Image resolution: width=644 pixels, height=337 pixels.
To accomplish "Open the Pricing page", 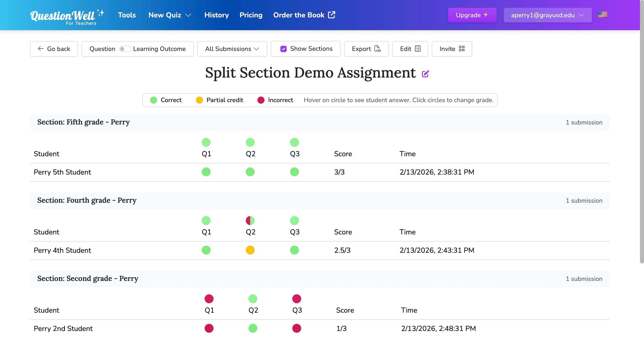I will [251, 15].
